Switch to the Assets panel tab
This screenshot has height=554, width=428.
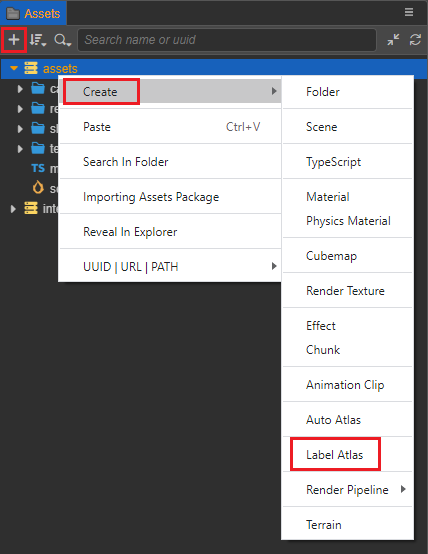point(34,13)
